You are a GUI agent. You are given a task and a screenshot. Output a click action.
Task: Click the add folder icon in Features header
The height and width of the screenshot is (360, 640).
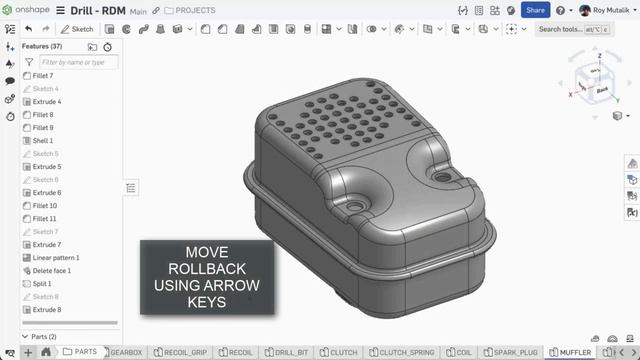[x=92, y=47]
